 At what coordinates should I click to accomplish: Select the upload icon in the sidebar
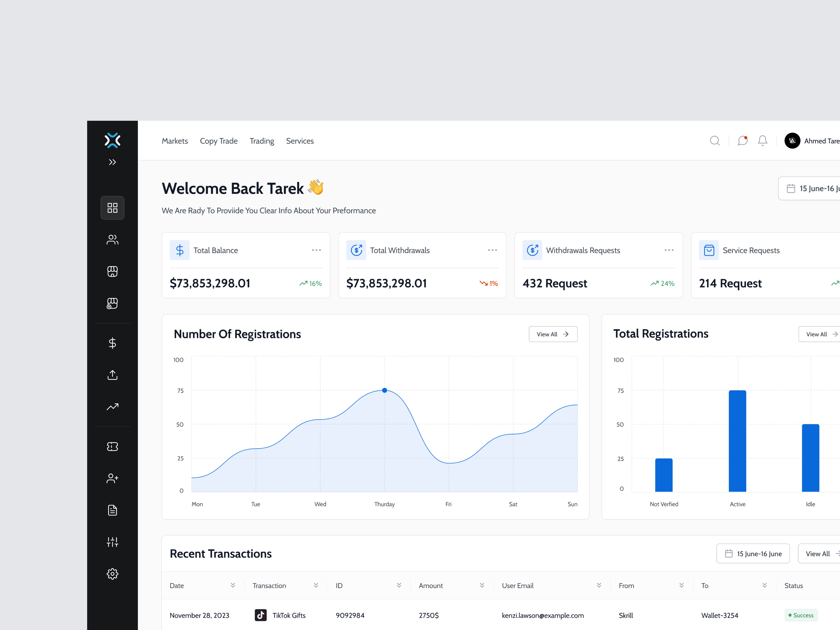tap(112, 375)
